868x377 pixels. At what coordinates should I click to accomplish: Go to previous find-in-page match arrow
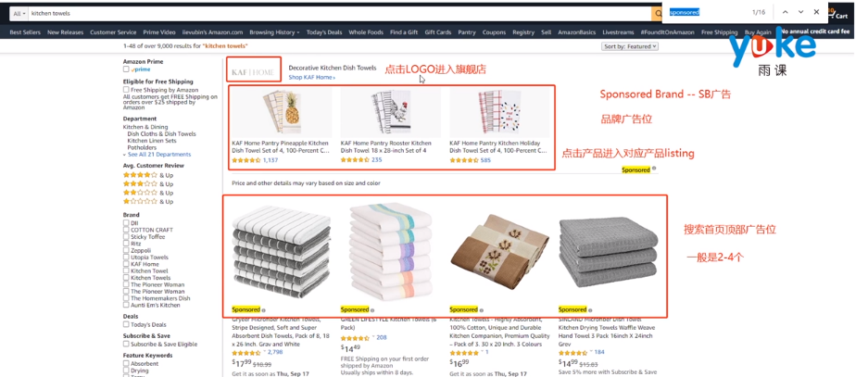[x=785, y=12]
